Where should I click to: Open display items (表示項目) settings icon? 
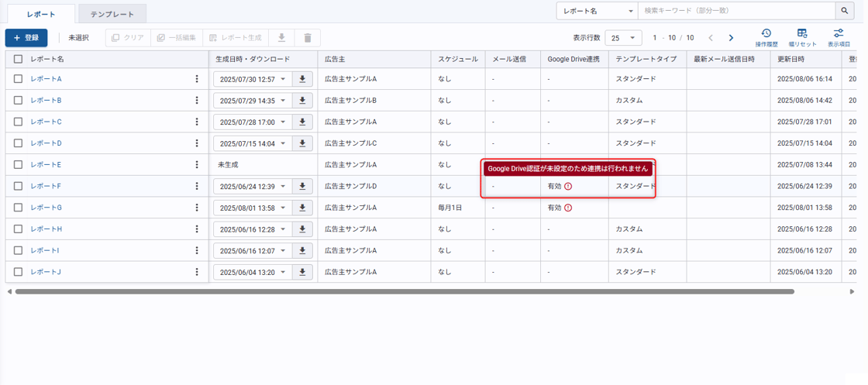[839, 38]
